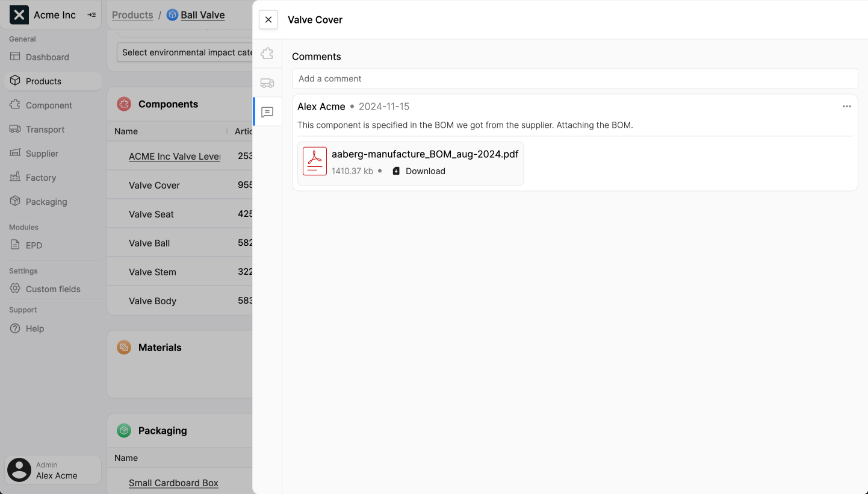Image resolution: width=868 pixels, height=494 pixels.
Task: Open the EPD module icon
Action: [x=14, y=245]
